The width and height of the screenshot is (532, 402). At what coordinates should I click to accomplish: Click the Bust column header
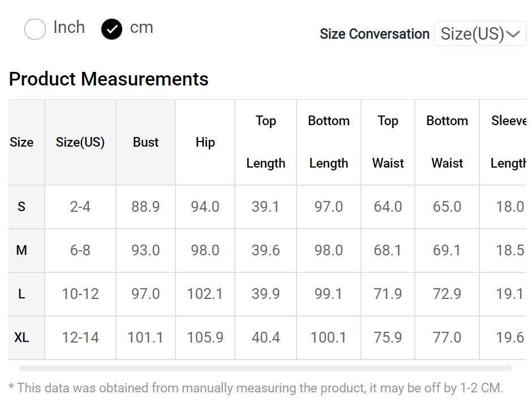pos(145,142)
